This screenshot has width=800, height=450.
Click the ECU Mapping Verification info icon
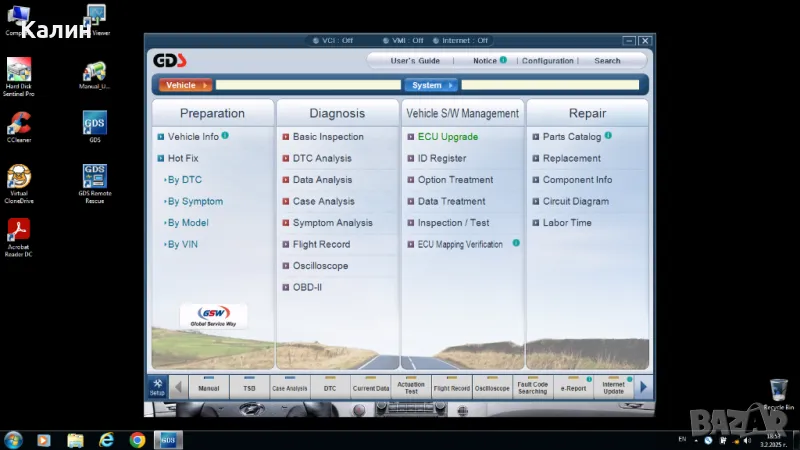pyautogui.click(x=516, y=243)
